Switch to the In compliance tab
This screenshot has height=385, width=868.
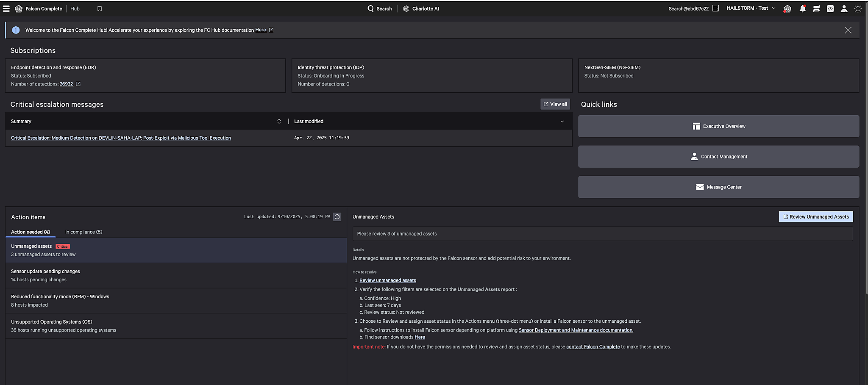pos(83,232)
